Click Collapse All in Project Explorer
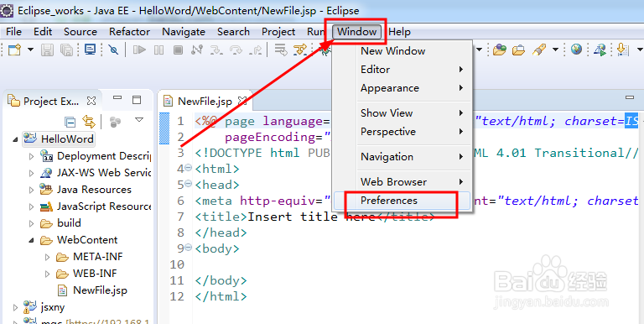The image size is (644, 324). 70,122
